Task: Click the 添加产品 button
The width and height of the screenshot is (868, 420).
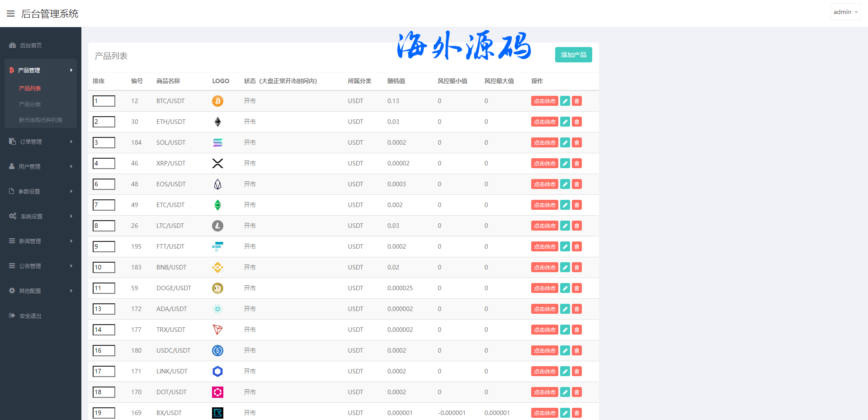Action: pos(573,55)
